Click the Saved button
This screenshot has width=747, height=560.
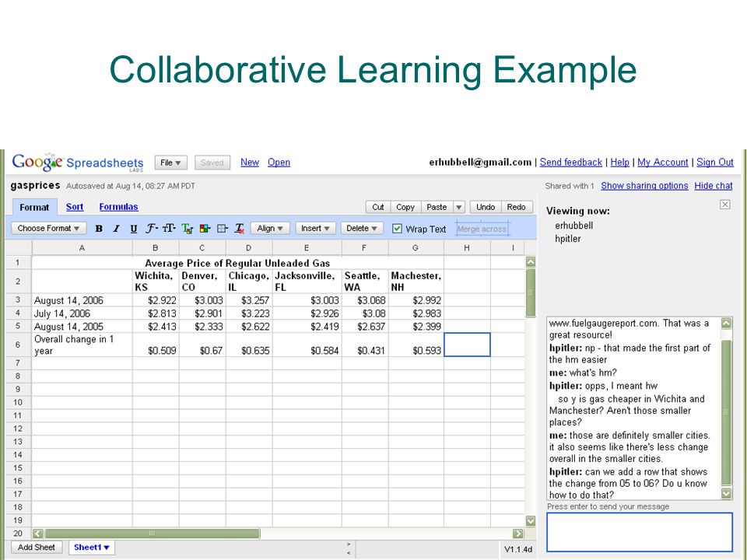pos(212,163)
